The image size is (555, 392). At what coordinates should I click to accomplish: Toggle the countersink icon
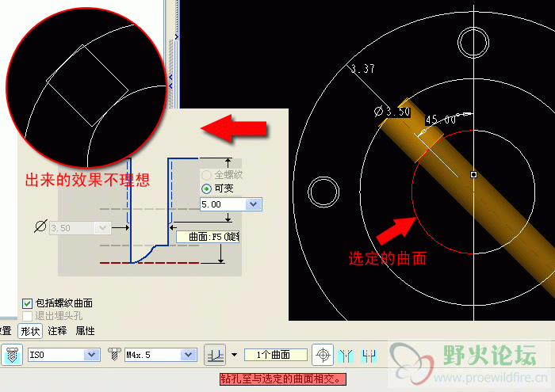pyautogui.click(x=346, y=356)
